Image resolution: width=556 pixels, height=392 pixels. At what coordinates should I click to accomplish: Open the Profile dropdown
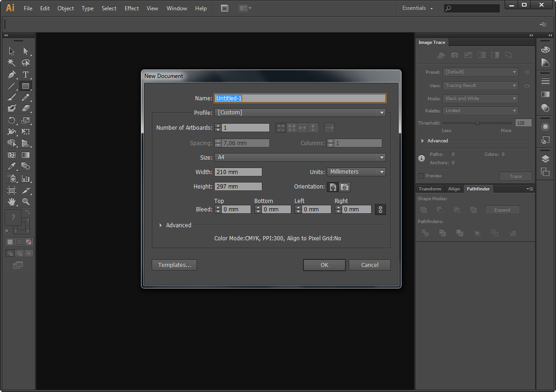300,112
